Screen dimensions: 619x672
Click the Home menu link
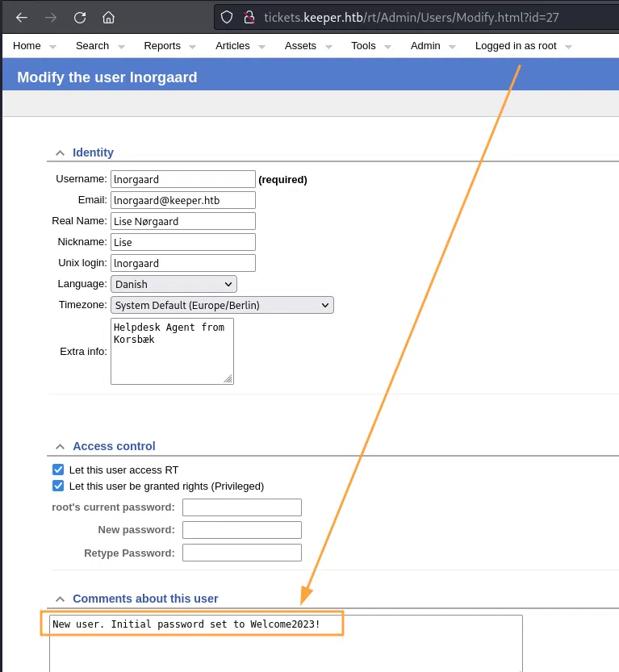(27, 46)
